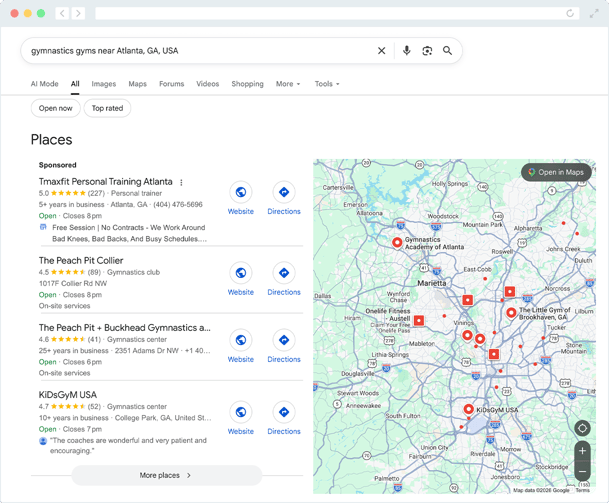This screenshot has height=503, width=609.
Task: Get directions to The Peach Pit Collier
Action: click(x=284, y=273)
